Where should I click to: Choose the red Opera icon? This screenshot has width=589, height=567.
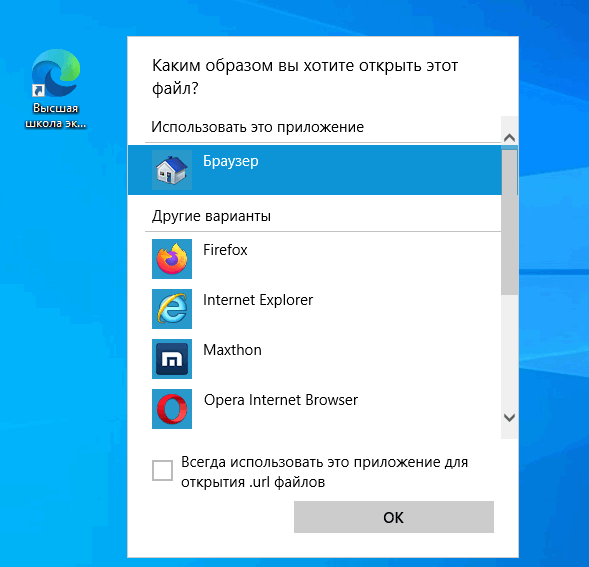[x=172, y=409]
